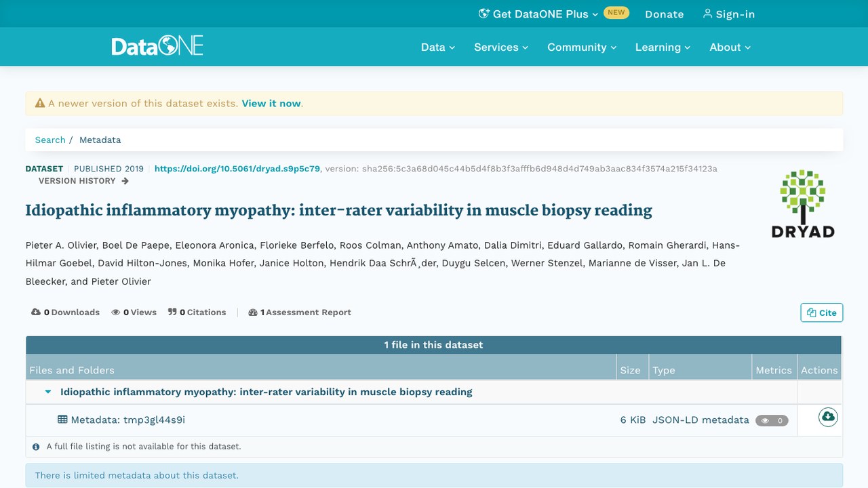Click the table icon beside Metadata: tmp3gl44s9i
The image size is (868, 488).
pos(62,420)
